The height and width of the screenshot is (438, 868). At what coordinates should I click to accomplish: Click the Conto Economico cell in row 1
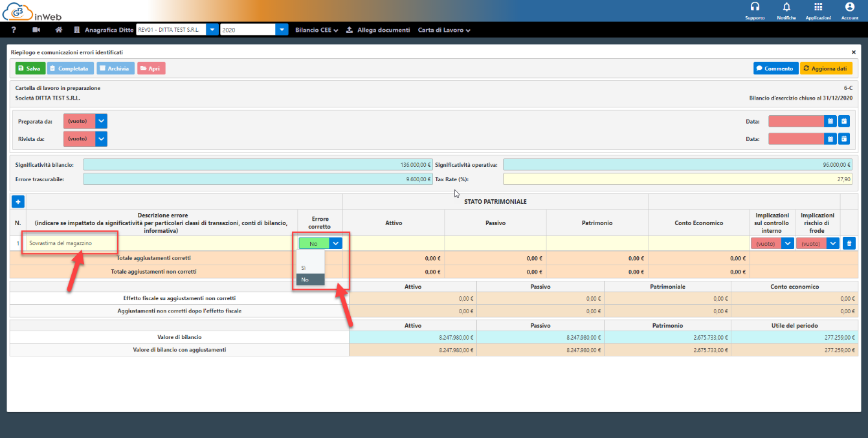[699, 243]
